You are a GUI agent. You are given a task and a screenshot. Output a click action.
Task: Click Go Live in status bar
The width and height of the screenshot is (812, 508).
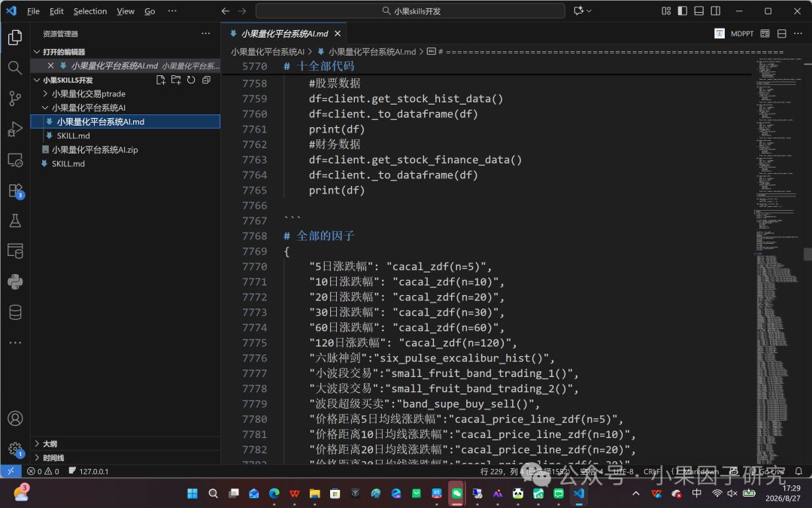(x=768, y=471)
